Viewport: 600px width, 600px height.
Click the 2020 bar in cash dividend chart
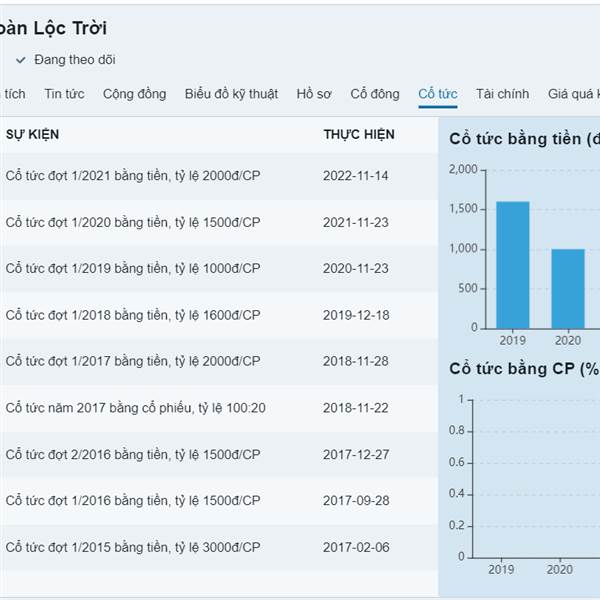pos(568,289)
